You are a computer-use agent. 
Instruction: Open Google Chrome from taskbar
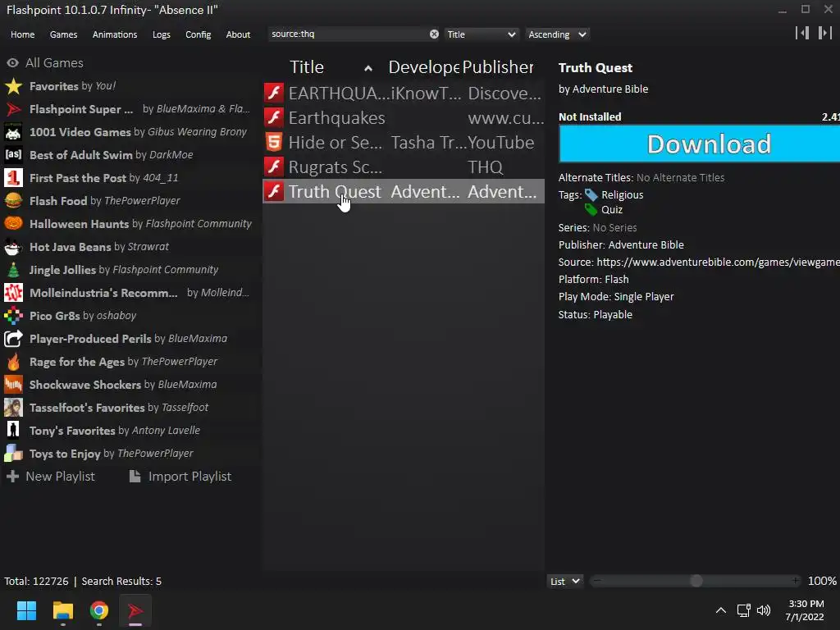tap(98, 610)
